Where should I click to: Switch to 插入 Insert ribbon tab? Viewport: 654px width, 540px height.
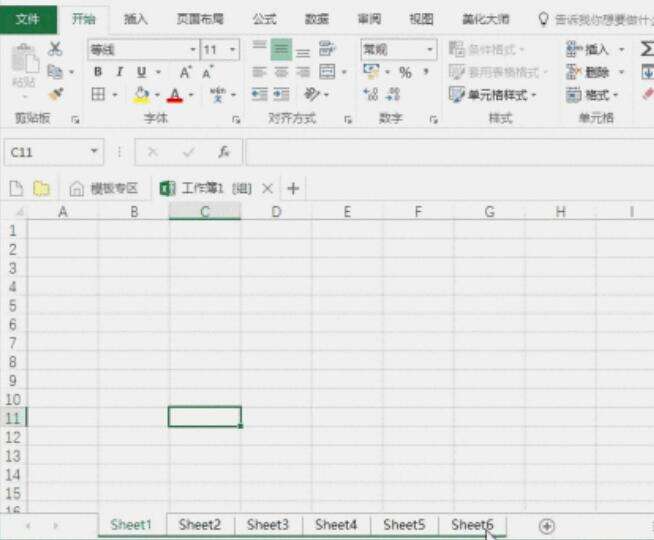coord(136,19)
